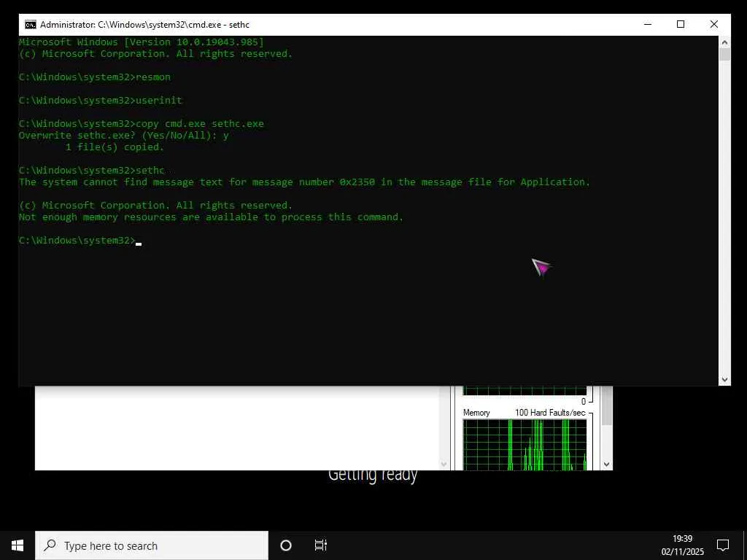Click the '1 file(s) copied.' output line
The image size is (747, 560).
(x=115, y=147)
